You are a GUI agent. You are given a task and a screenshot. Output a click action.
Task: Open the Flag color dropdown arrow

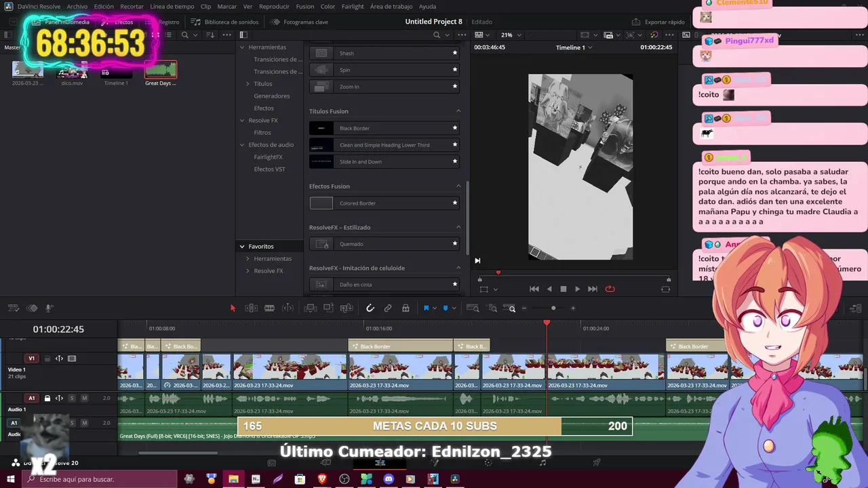click(434, 308)
